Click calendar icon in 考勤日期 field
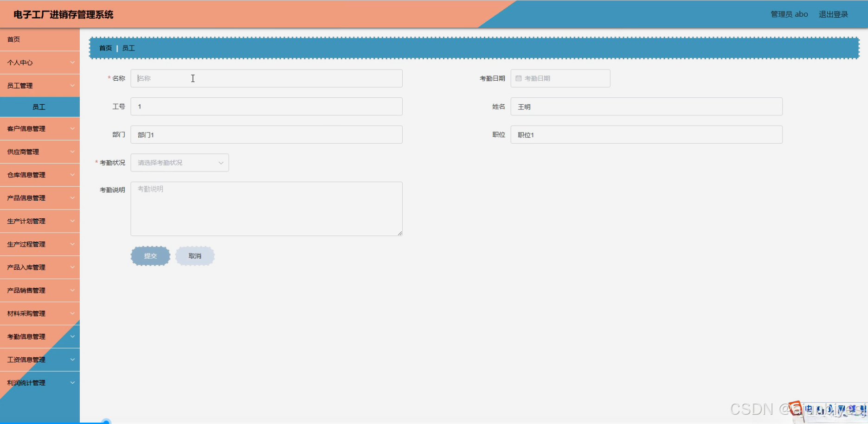 point(519,78)
